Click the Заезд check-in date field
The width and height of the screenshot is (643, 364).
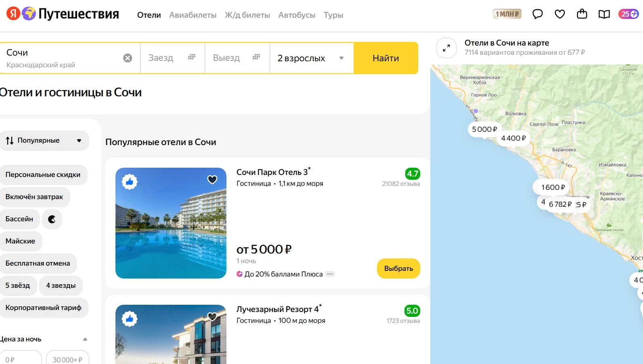172,58
